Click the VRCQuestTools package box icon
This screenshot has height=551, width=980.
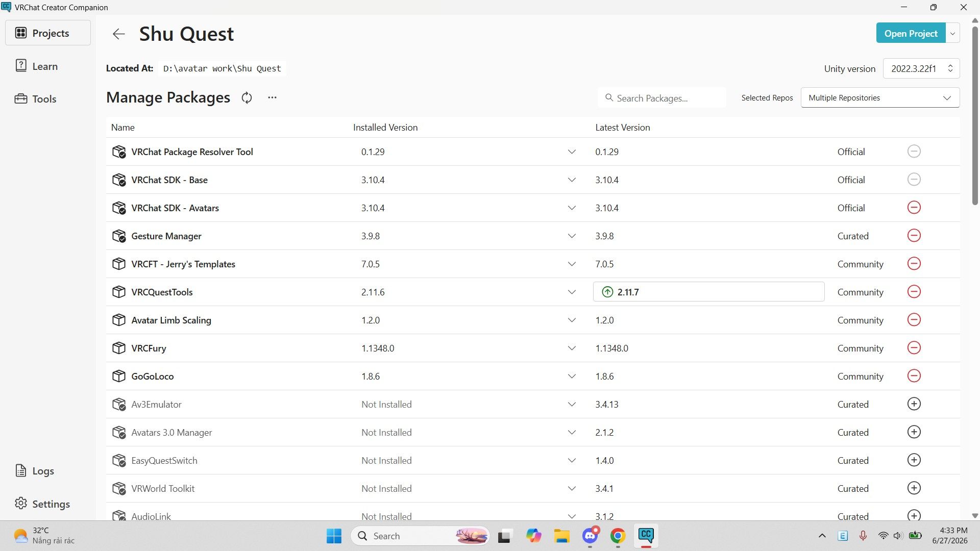pyautogui.click(x=118, y=292)
